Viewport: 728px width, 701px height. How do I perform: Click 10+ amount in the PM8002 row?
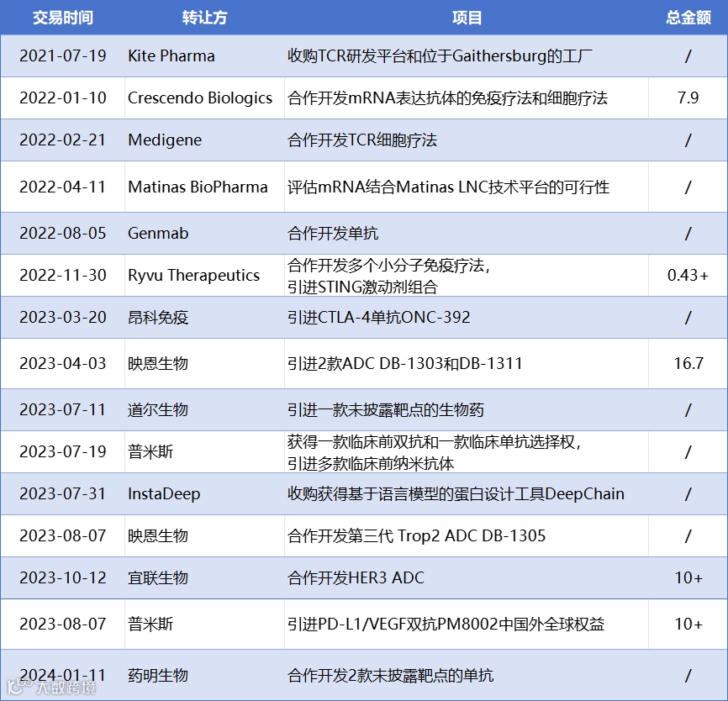[x=688, y=624]
